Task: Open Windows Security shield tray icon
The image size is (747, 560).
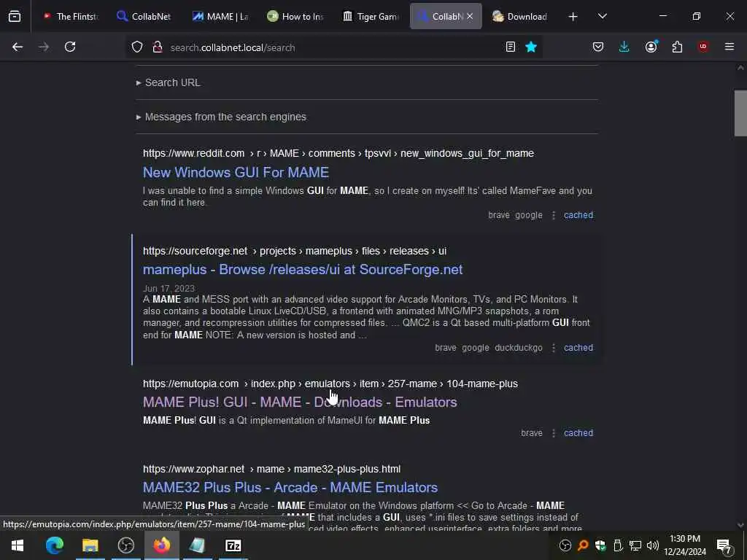Action: [x=600, y=545]
